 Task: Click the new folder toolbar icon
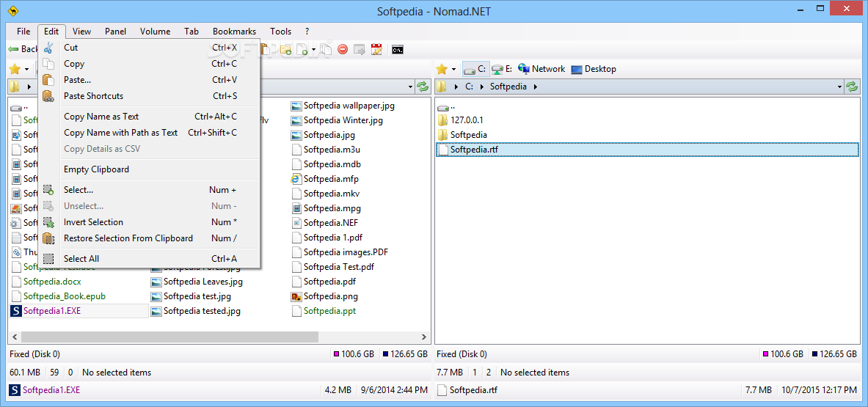286,50
